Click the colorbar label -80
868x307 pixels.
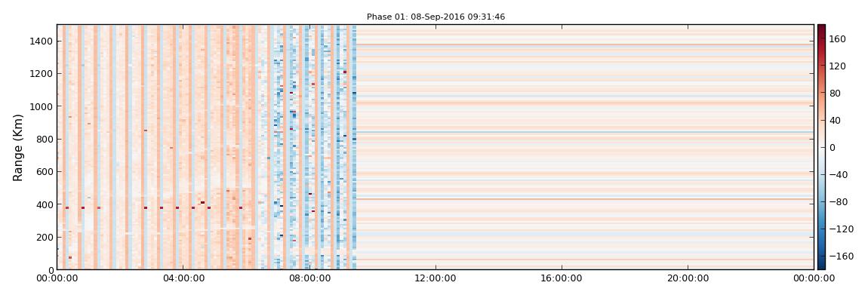coord(838,202)
